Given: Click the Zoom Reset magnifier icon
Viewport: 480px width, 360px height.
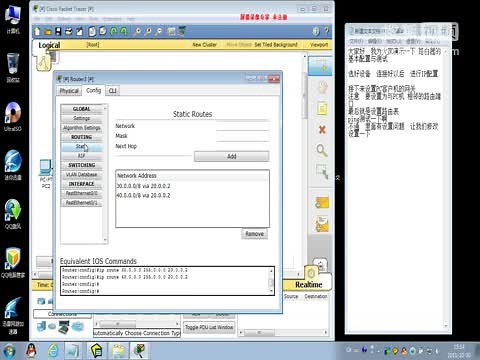Looking at the screenshot, I should pos(148,32).
